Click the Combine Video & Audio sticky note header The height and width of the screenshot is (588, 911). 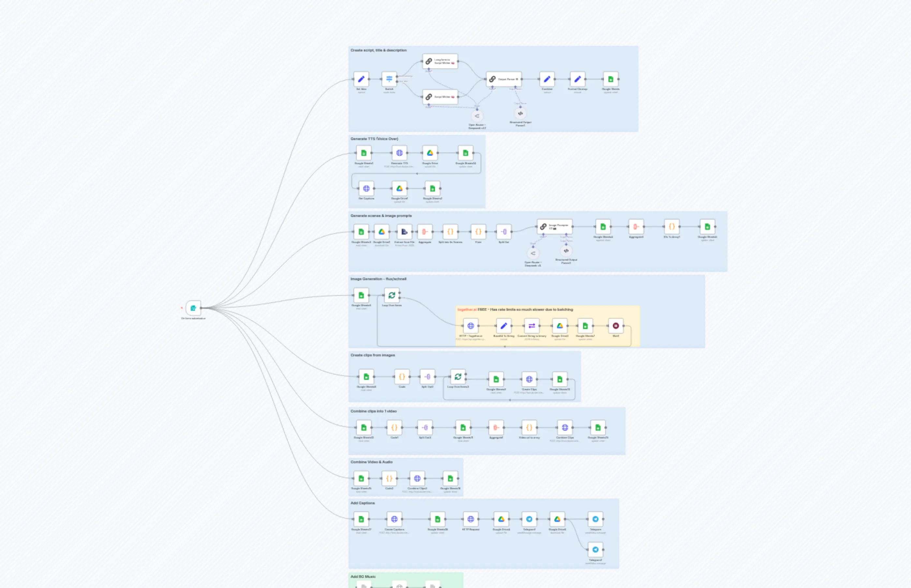tap(371, 461)
